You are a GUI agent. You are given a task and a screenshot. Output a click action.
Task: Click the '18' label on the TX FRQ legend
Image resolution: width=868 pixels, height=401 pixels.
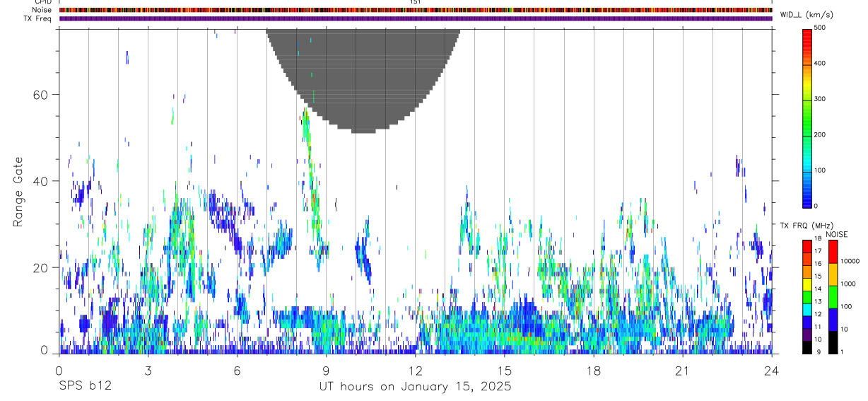[817, 239]
